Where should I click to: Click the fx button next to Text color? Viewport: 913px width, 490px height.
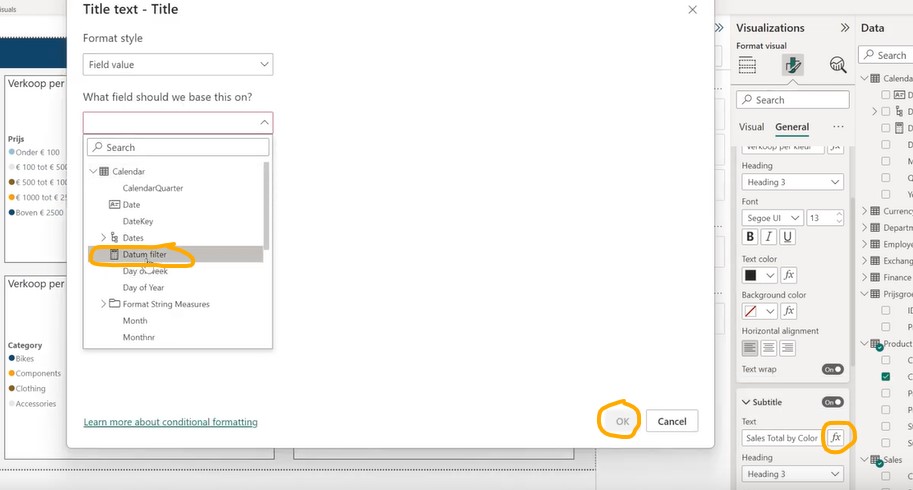pyautogui.click(x=788, y=274)
